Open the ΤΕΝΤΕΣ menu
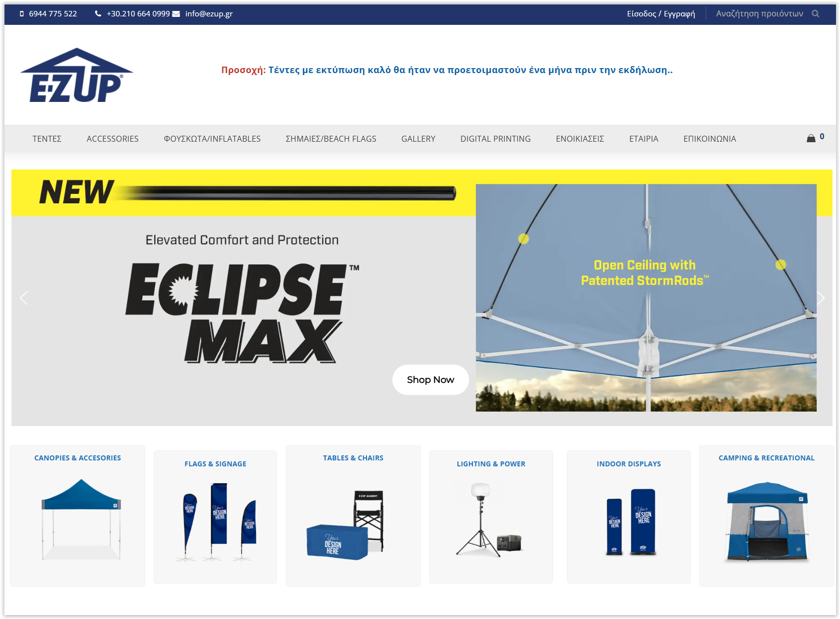 tap(47, 139)
